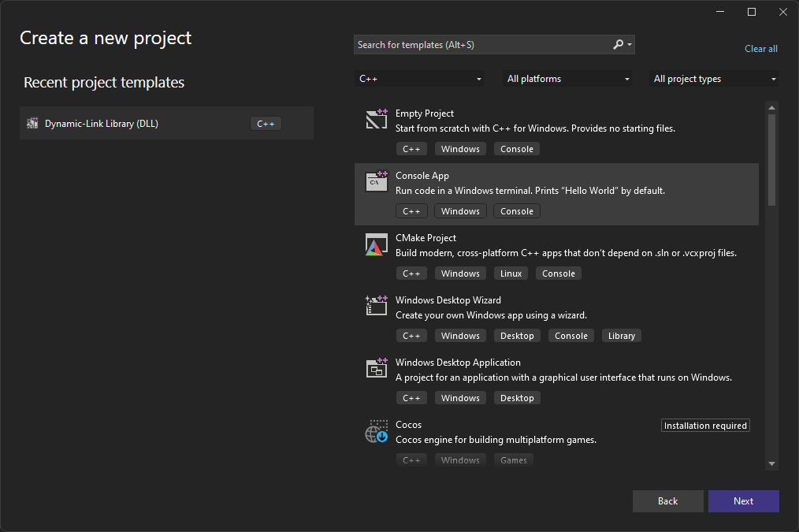Click the CMake Project triangle icon

[377, 244]
